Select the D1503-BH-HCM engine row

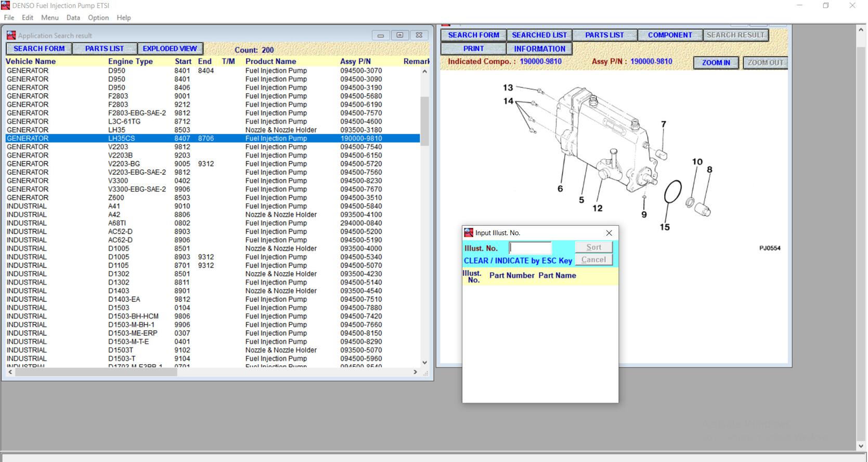click(213, 316)
